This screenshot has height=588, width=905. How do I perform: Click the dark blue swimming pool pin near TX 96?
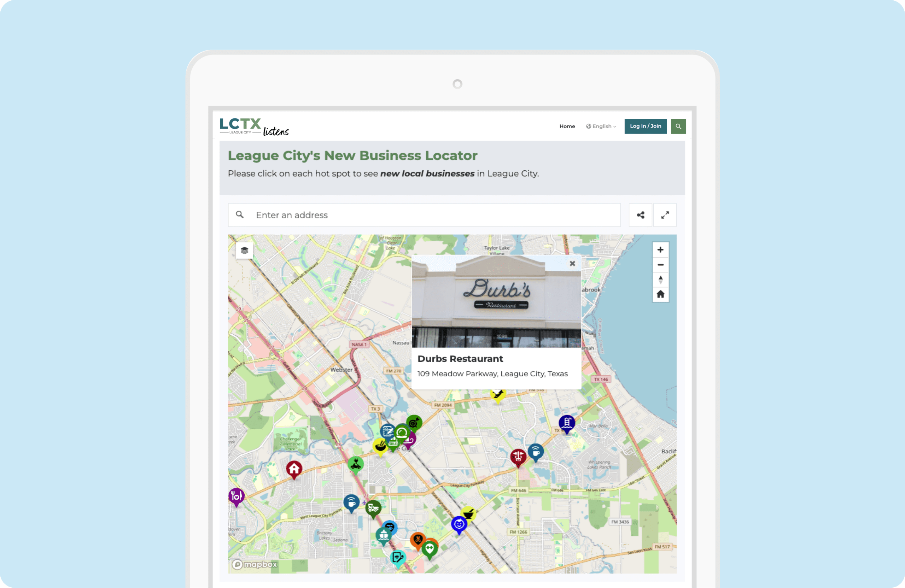point(567,423)
